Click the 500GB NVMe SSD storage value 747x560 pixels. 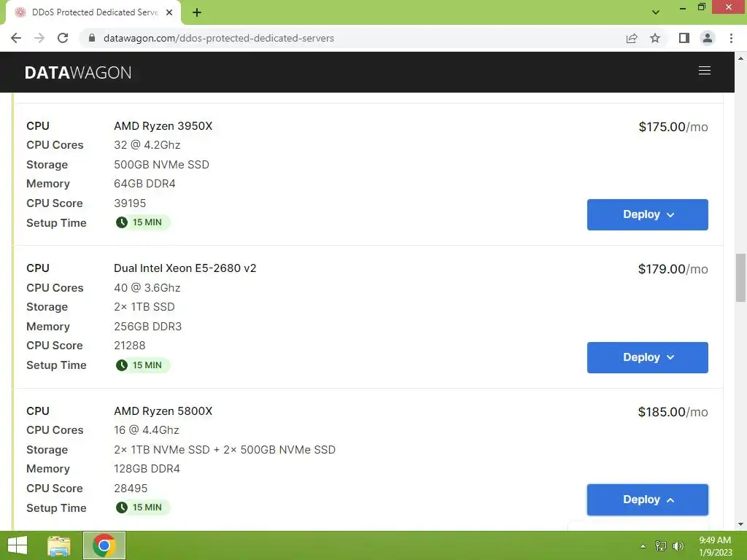click(x=161, y=164)
